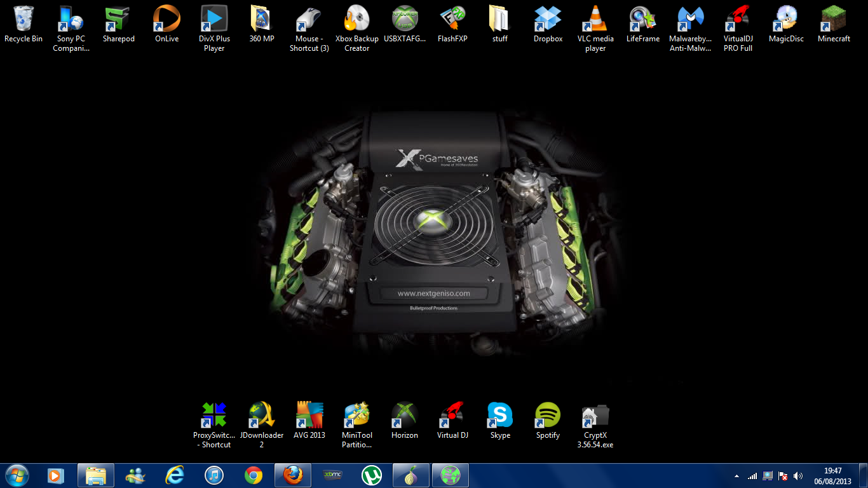Open the Recycle Bin
This screenshot has width=868, height=488.
(24, 19)
